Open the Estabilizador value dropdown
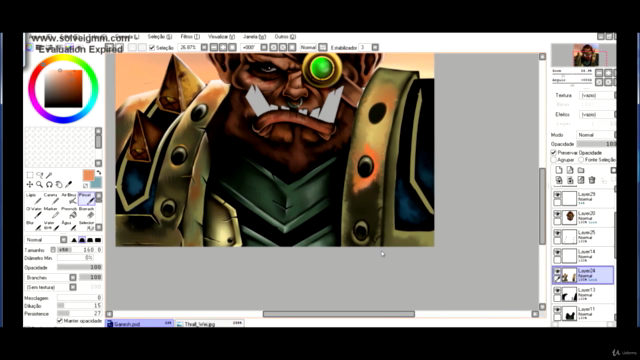The height and width of the screenshot is (360, 640). [x=375, y=47]
